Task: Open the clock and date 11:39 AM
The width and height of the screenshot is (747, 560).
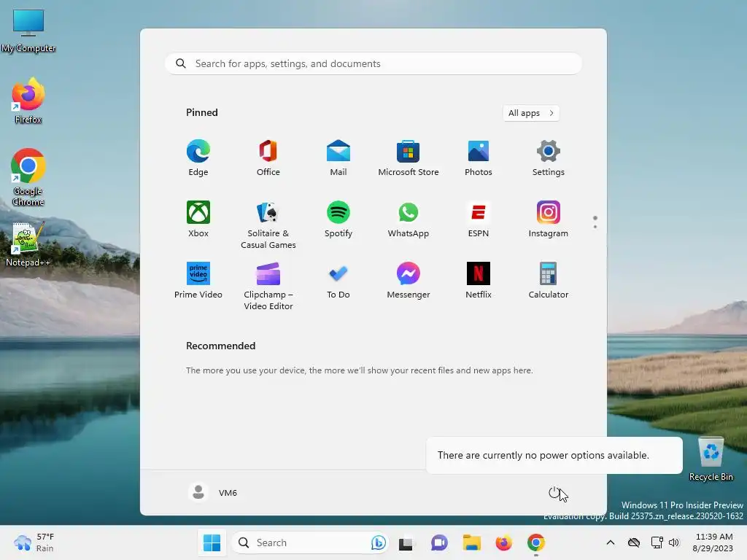Action: [713, 542]
